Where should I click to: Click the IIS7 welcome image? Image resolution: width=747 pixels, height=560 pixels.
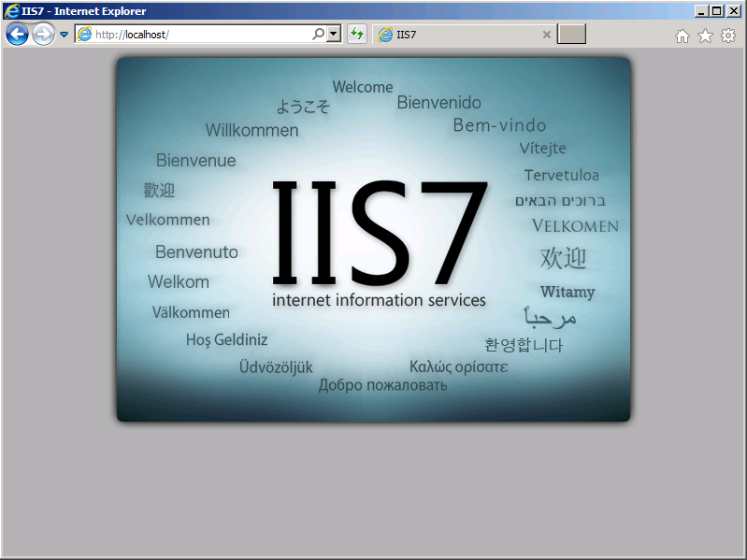[374, 239]
